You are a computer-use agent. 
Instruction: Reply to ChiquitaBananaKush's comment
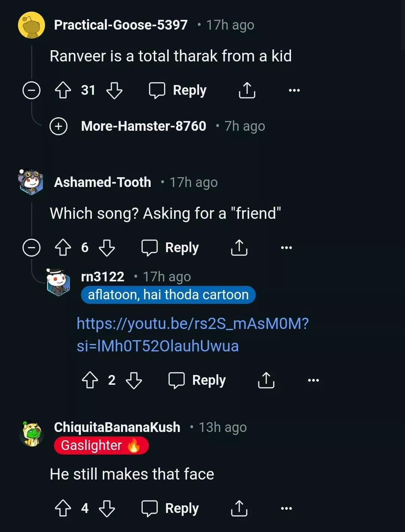pyautogui.click(x=170, y=508)
